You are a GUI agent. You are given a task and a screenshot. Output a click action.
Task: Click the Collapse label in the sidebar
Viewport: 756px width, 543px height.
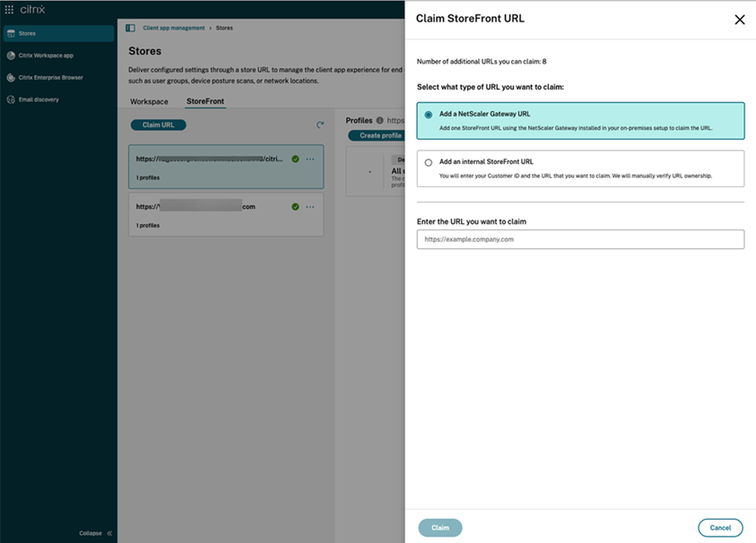91,533
